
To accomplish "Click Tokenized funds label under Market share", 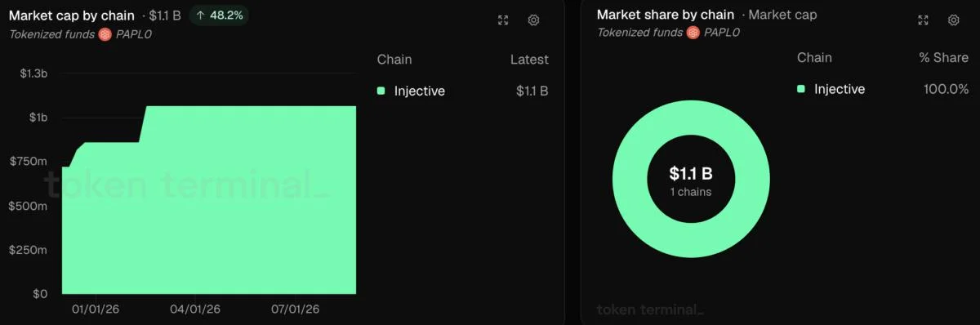I will [x=639, y=33].
